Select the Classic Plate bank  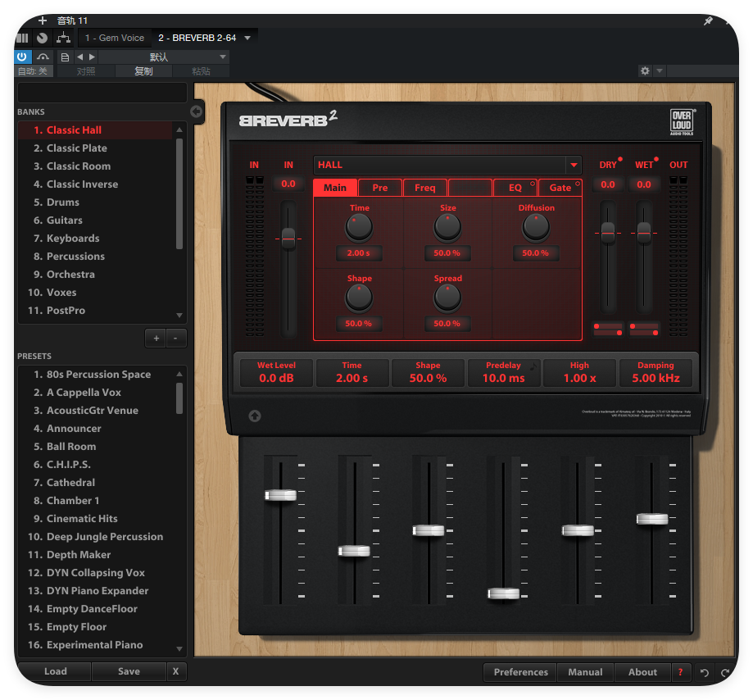[95, 148]
